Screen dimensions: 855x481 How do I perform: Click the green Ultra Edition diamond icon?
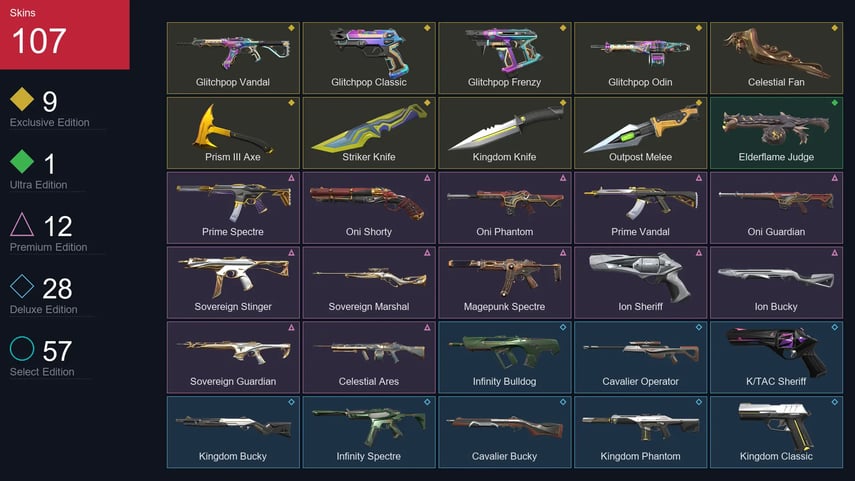(x=22, y=161)
